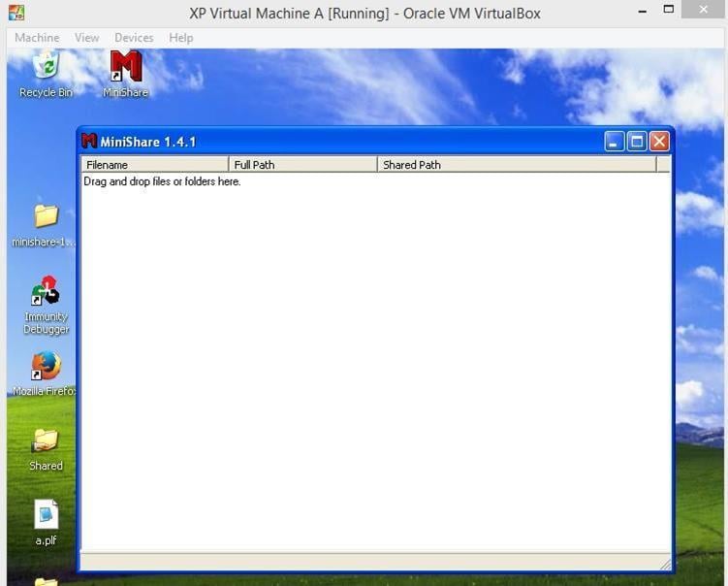This screenshot has width=728, height=586.
Task: Open the View menu
Action: pyautogui.click(x=87, y=38)
